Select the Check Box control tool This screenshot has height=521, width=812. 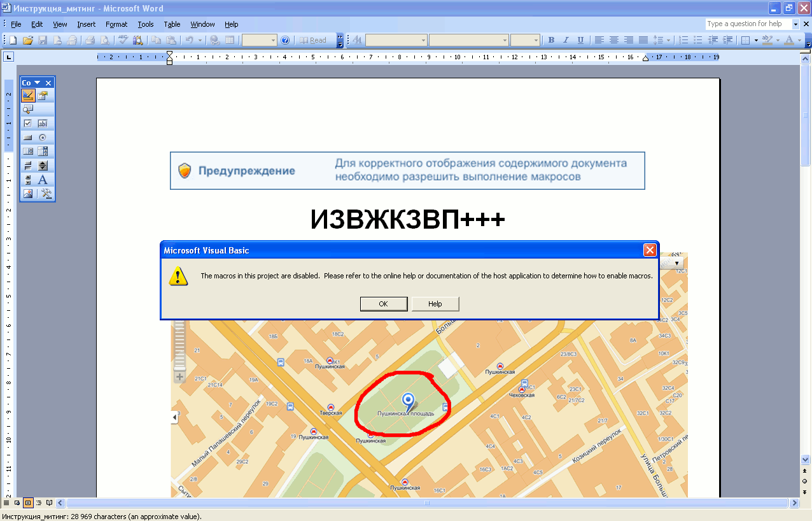click(x=28, y=124)
